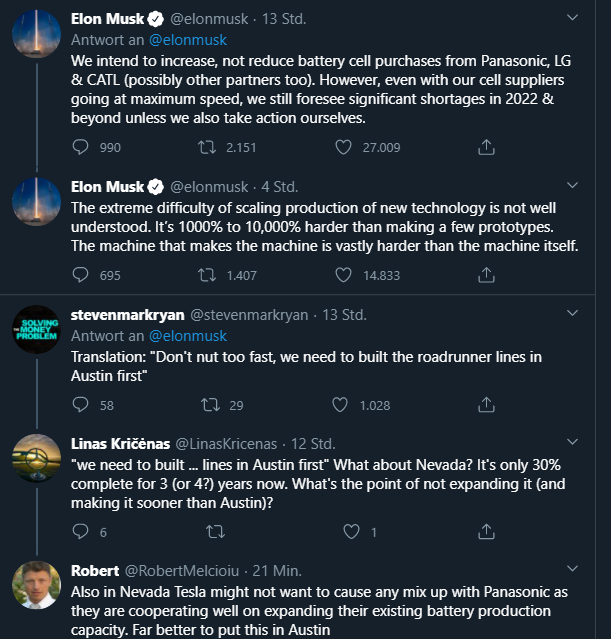Open Linas Kričėnas's profile name link
Screen dimensions: 611x639
[120, 443]
